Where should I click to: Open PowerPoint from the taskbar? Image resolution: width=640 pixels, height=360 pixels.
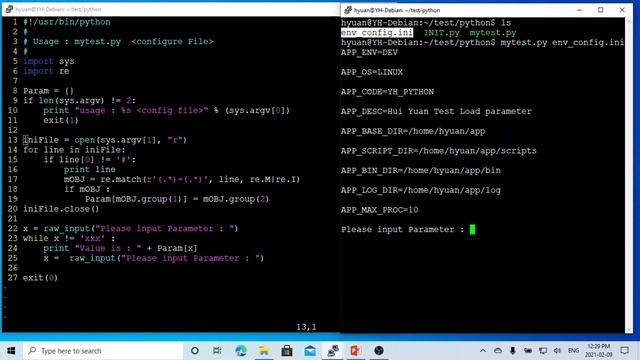pos(356,351)
